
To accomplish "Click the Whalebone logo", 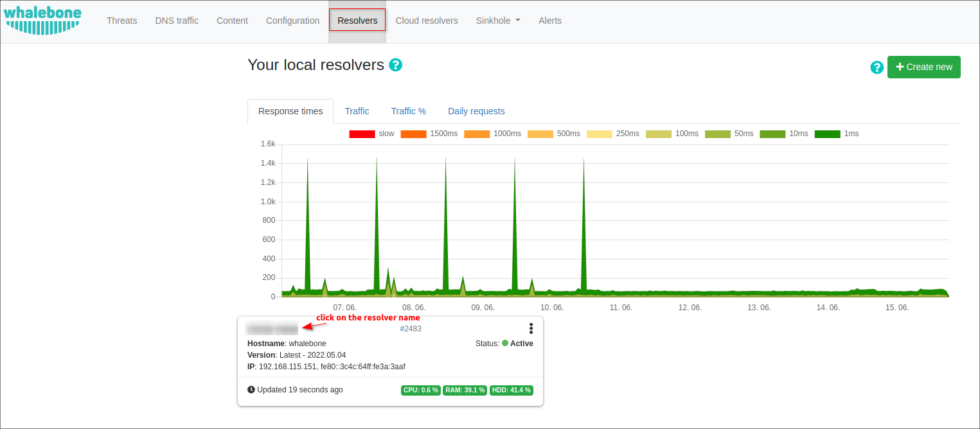I will point(42,20).
